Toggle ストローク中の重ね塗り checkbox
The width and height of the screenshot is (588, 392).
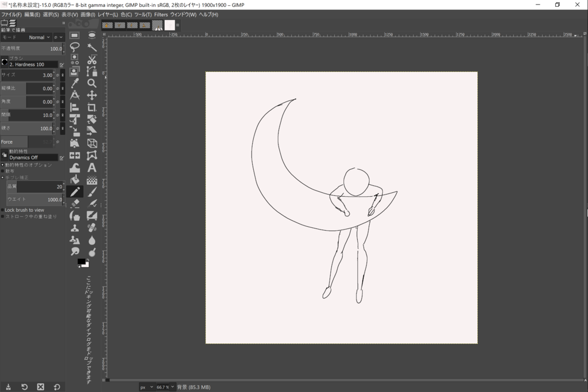[3, 216]
